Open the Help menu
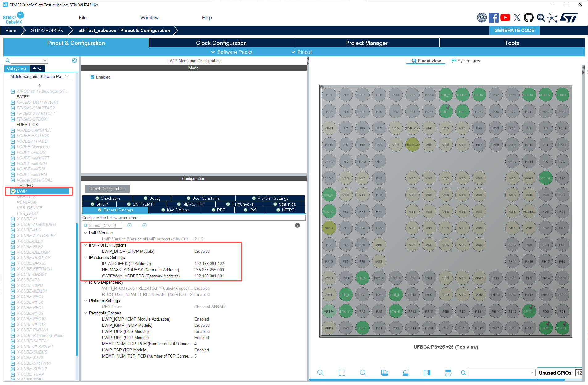Screen dimensions: 588x385 [x=207, y=18]
